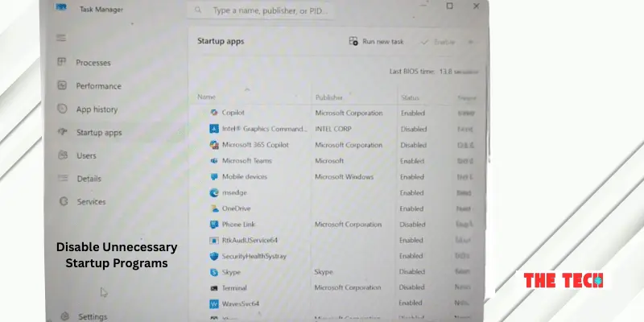Click the Details list icon
The width and height of the screenshot is (644, 322).
(x=63, y=178)
